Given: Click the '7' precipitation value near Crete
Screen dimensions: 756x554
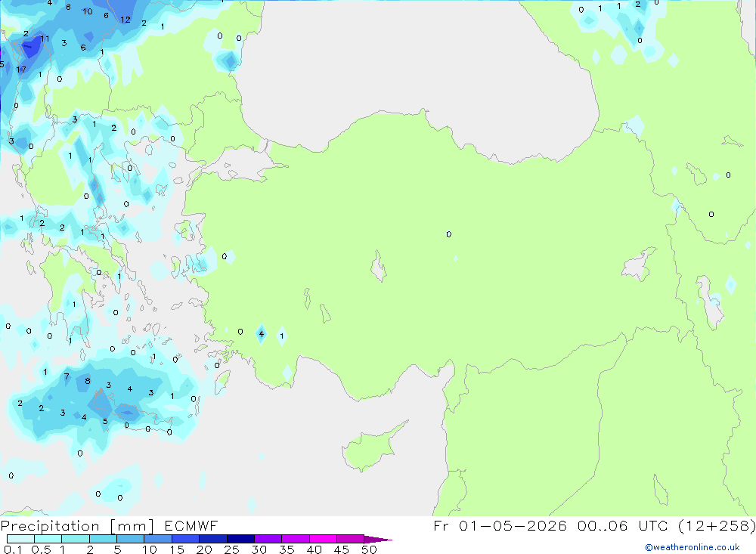Looking at the screenshot, I should [x=67, y=376].
